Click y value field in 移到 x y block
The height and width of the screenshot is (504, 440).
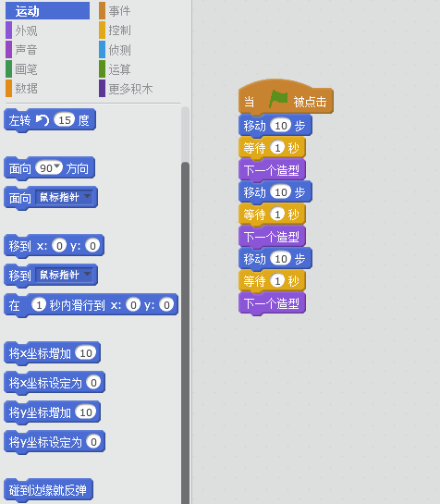tap(92, 246)
